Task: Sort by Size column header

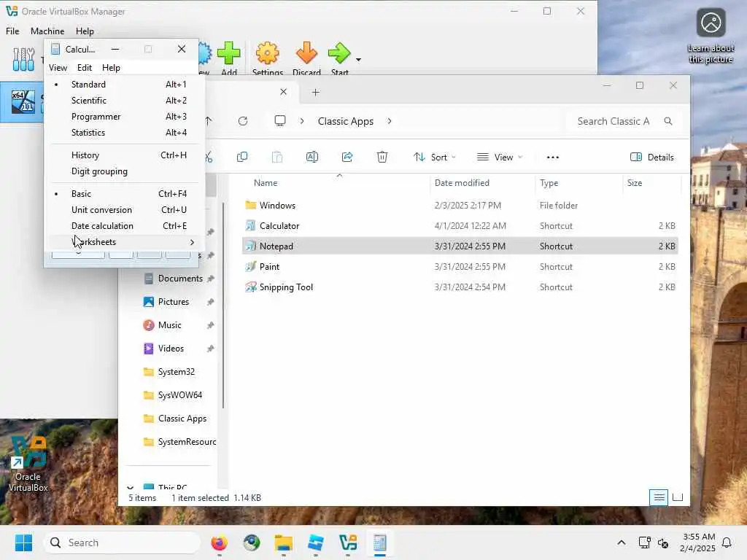Action: pyautogui.click(x=635, y=183)
